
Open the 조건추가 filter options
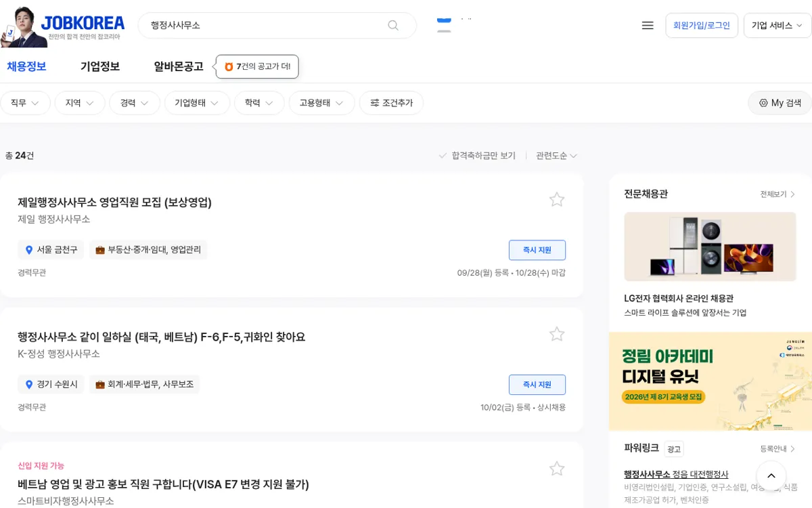(391, 103)
